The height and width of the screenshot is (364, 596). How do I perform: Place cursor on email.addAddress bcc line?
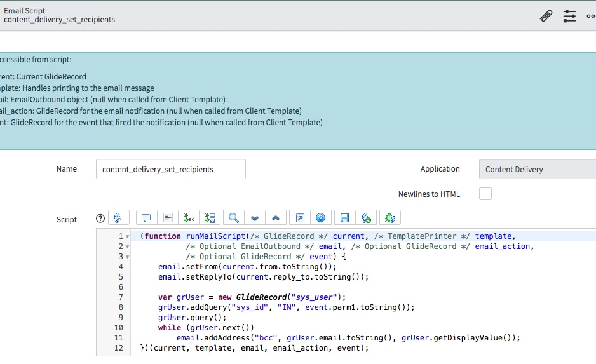[x=348, y=338]
